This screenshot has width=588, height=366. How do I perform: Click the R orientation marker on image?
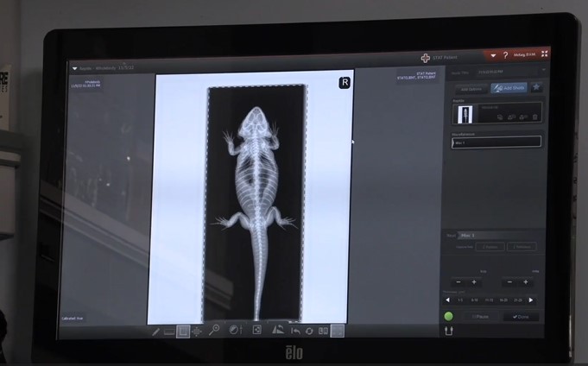click(345, 83)
